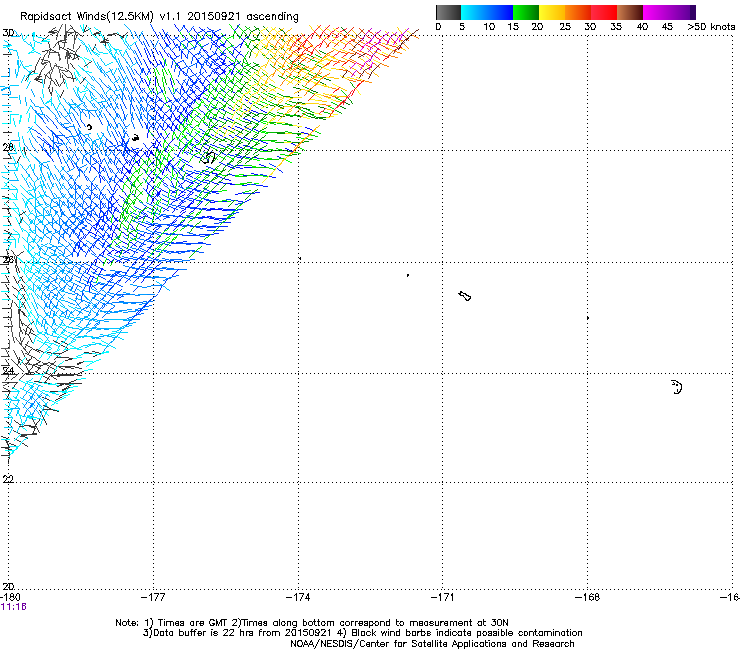Click the '35' legend tick label
Screen dimensions: 740x650
point(616,27)
